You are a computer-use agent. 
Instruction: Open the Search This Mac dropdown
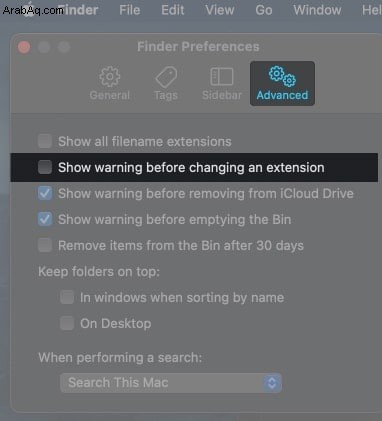171,383
